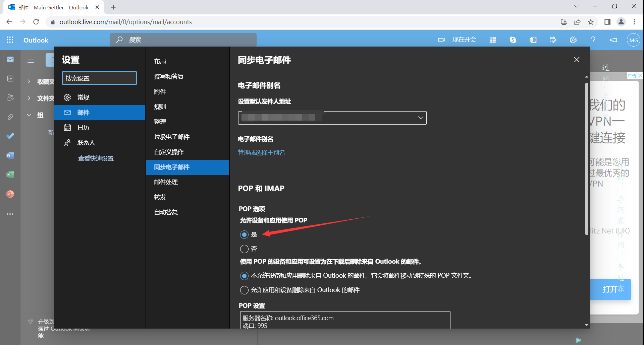The width and height of the screenshot is (644, 345).
Task: Expand 收藏夹 folder group chevron
Action: click(29, 81)
